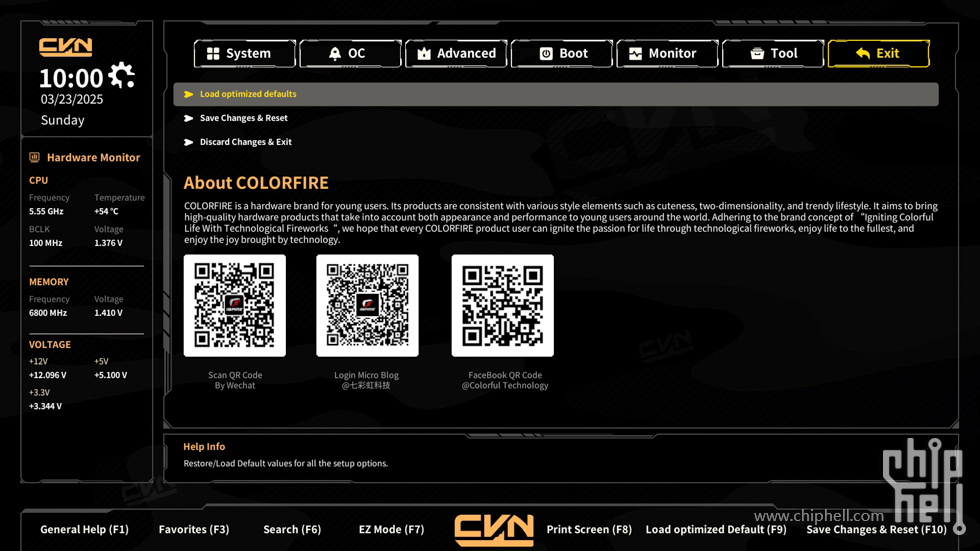Click memory voltage value 1.410 V
The image size is (980, 551).
click(x=108, y=313)
